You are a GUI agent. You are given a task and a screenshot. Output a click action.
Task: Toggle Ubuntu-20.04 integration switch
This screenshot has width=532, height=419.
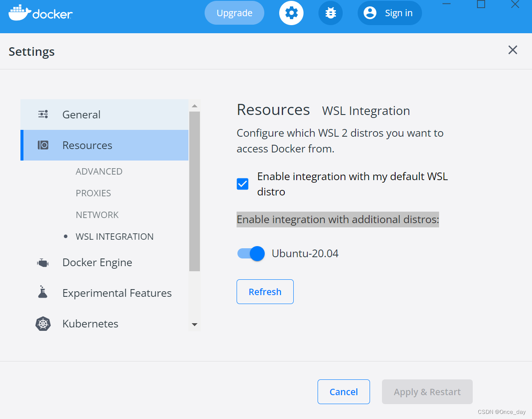coord(251,254)
